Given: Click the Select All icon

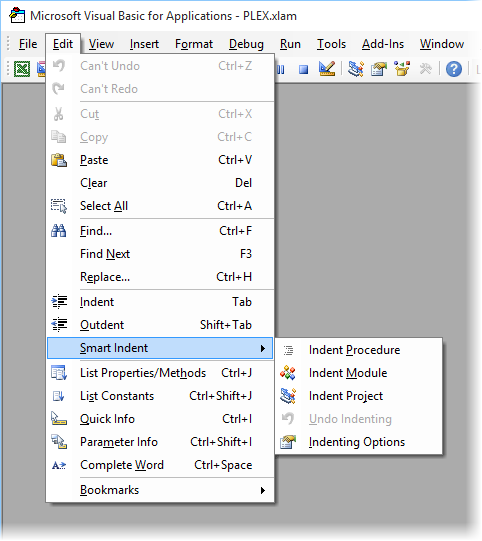Looking at the screenshot, I should point(59,206).
